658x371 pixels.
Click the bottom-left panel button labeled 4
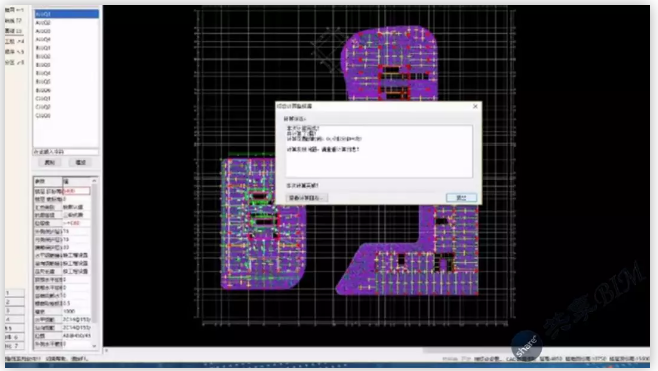(14, 319)
